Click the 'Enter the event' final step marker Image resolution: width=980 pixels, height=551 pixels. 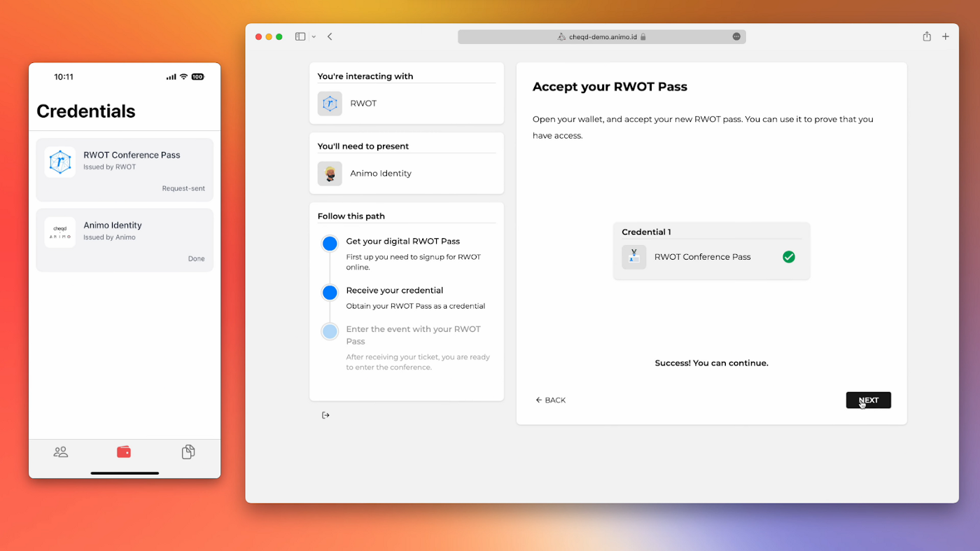[330, 331]
